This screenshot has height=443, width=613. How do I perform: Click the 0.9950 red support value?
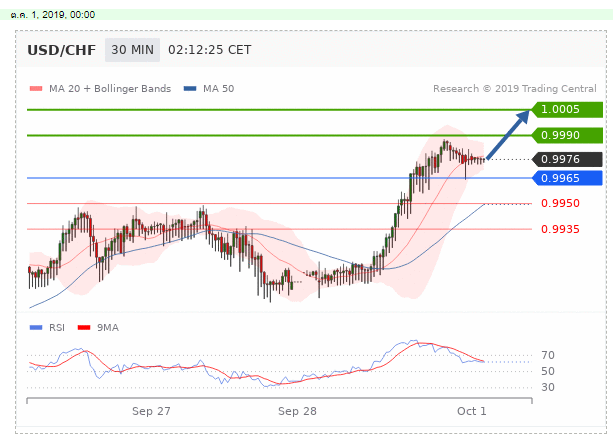point(560,203)
